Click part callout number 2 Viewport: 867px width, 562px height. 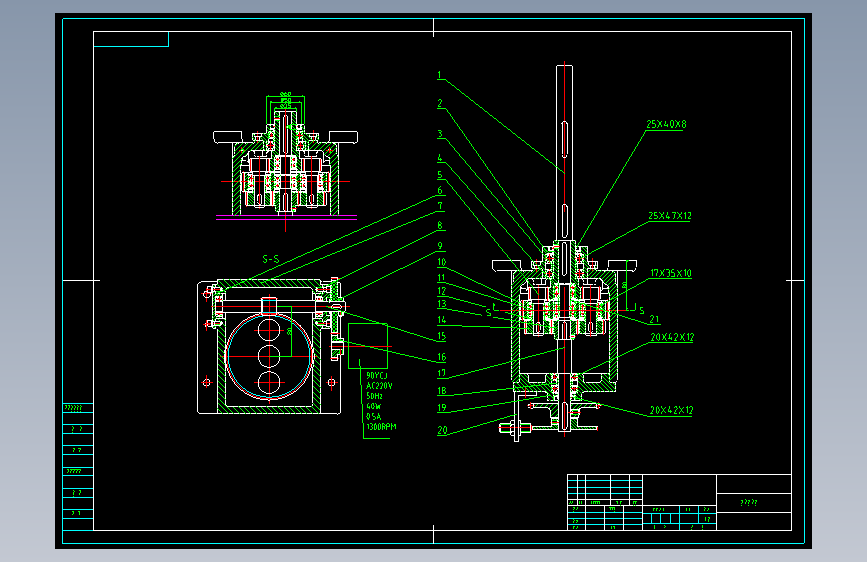pyautogui.click(x=440, y=103)
